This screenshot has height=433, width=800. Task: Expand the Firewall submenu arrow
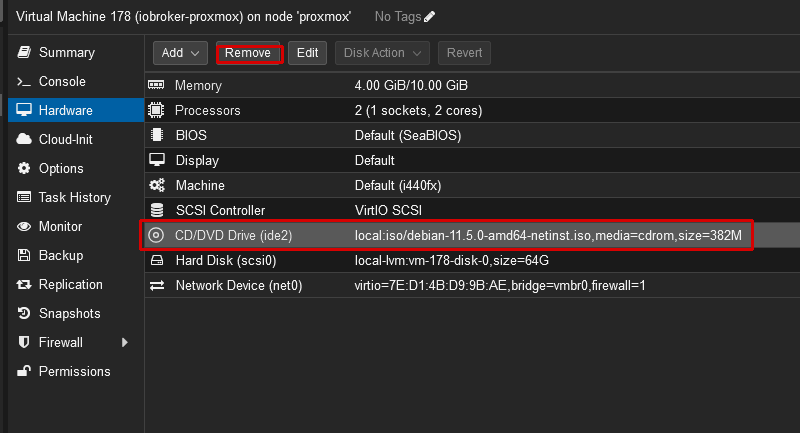[125, 342]
